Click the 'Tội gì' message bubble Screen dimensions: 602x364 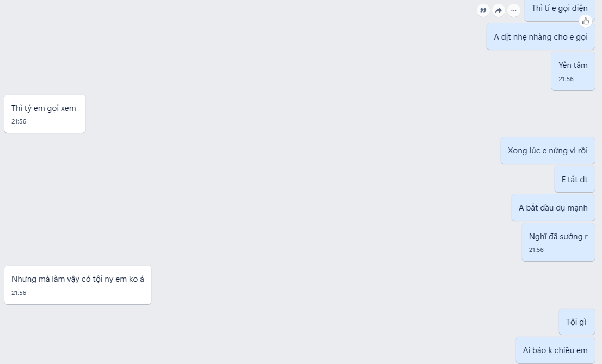576,322
